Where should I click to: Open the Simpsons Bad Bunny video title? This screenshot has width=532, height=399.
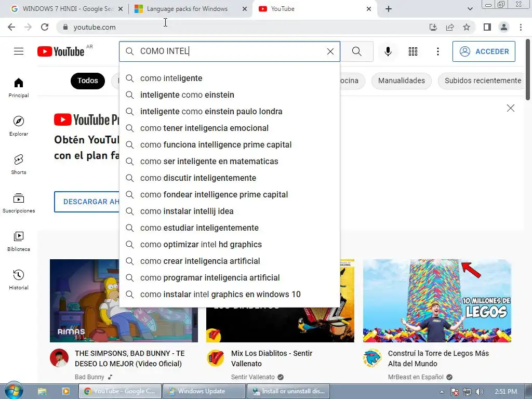pos(129,358)
